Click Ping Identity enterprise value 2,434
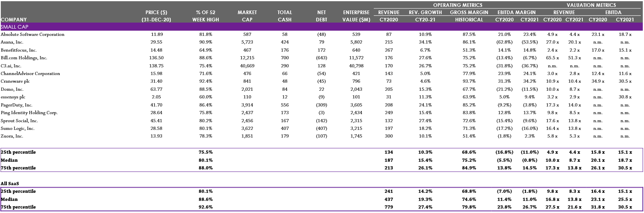Image resolution: width=644 pixels, height=213 pixels. [356, 113]
